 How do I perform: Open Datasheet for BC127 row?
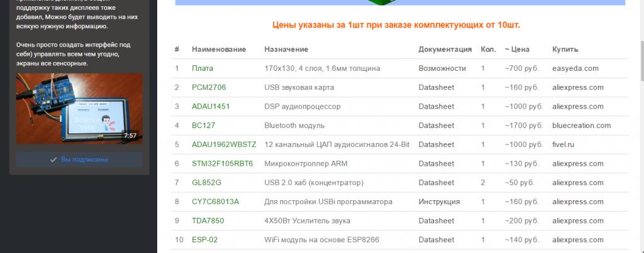coord(436,126)
